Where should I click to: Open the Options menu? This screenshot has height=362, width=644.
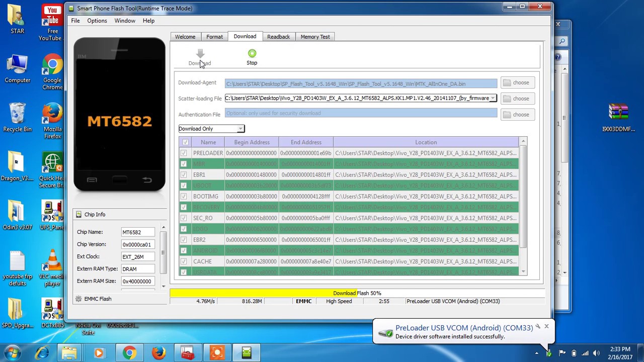point(97,21)
